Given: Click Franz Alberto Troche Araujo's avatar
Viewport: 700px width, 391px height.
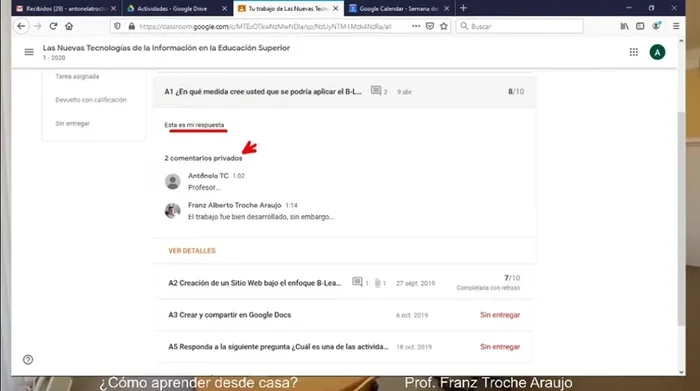Looking at the screenshot, I should [x=173, y=211].
